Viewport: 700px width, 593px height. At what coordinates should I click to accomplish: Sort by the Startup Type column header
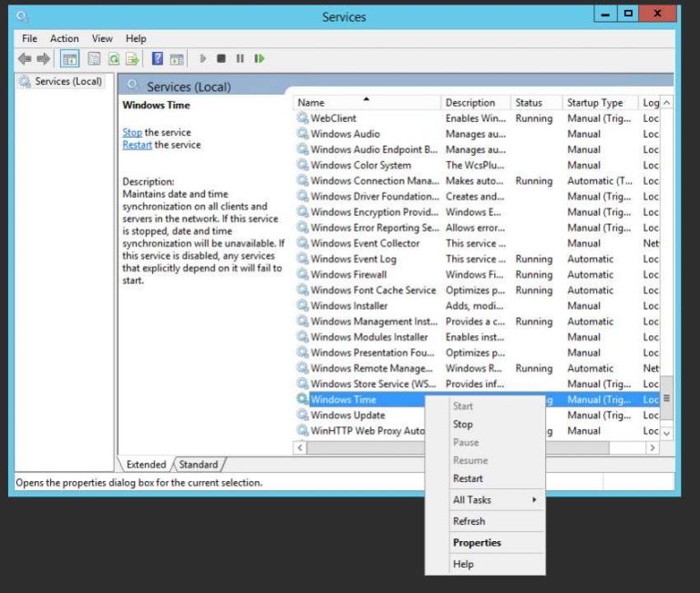click(600, 103)
